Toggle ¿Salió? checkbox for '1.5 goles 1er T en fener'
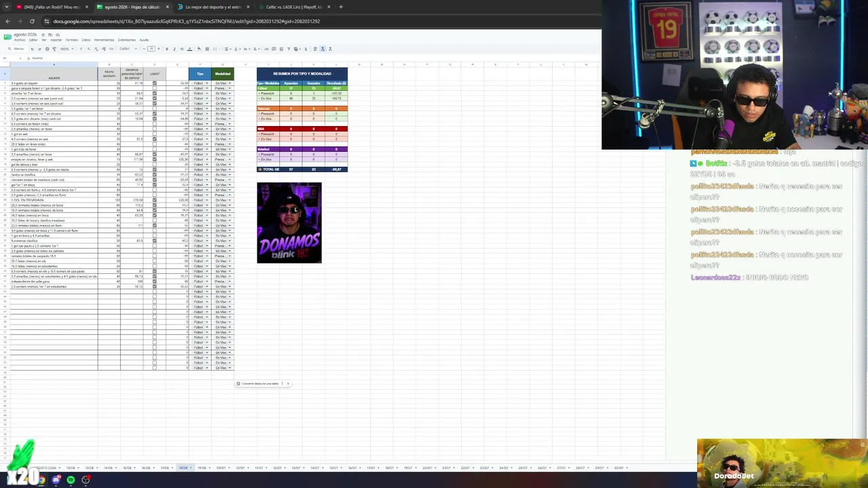The image size is (868, 488). pos(155,108)
